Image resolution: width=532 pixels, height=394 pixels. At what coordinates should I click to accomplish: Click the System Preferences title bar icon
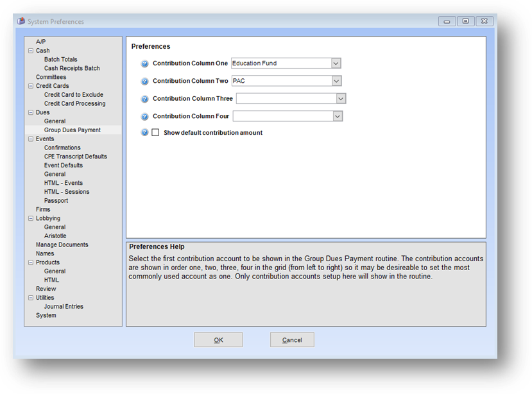coord(21,21)
